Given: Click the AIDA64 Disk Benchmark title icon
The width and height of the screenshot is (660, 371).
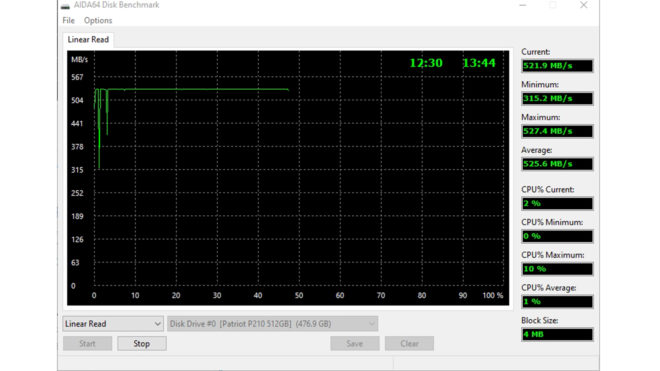Looking at the screenshot, I should tap(65, 5).
